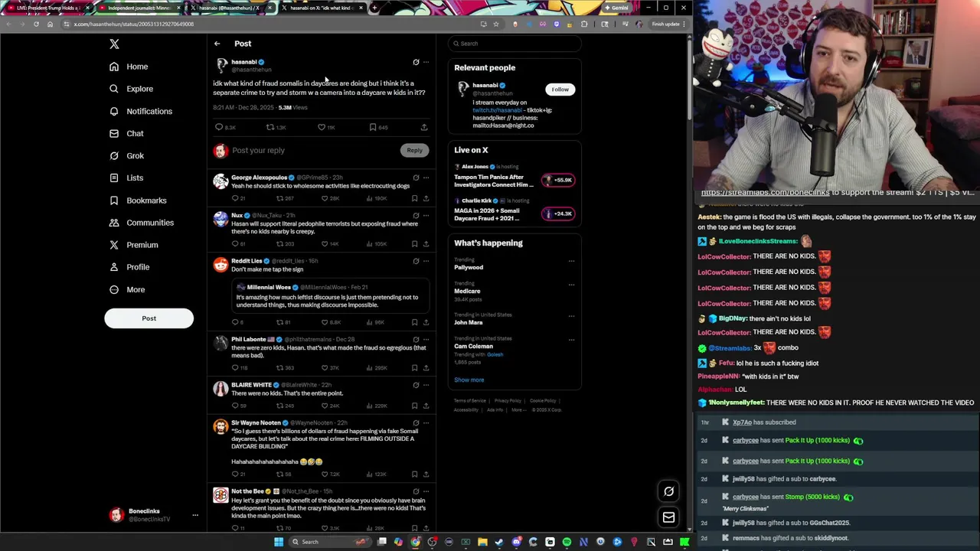Open Profile in sidebar

[x=129, y=267]
